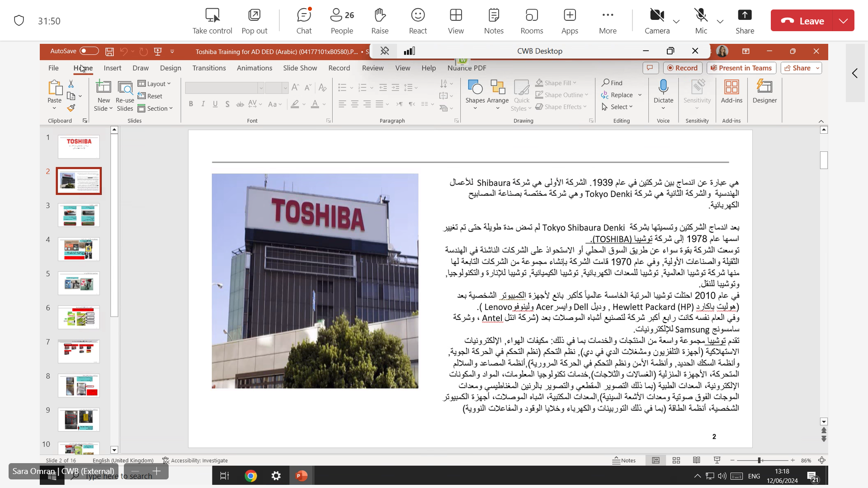Click the Dictate microphone icon

pyautogui.click(x=663, y=87)
